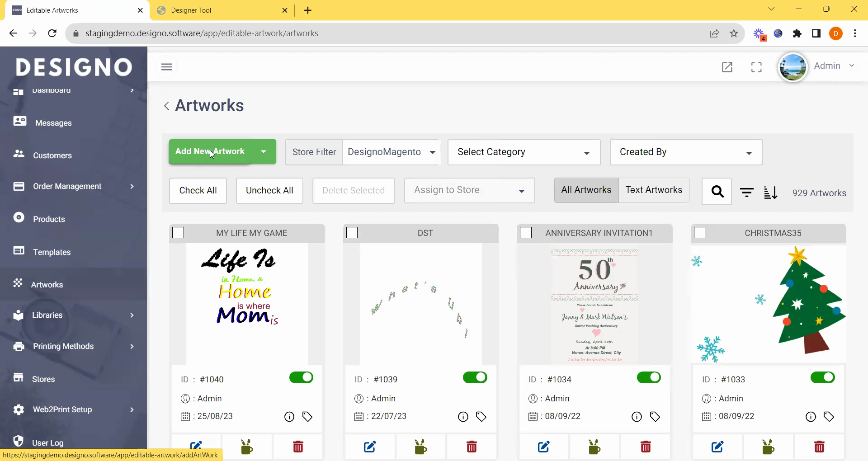Viewport: 868px width, 461px height.
Task: Click info icon on MY LIFE MY GAME card
Action: pyautogui.click(x=289, y=417)
